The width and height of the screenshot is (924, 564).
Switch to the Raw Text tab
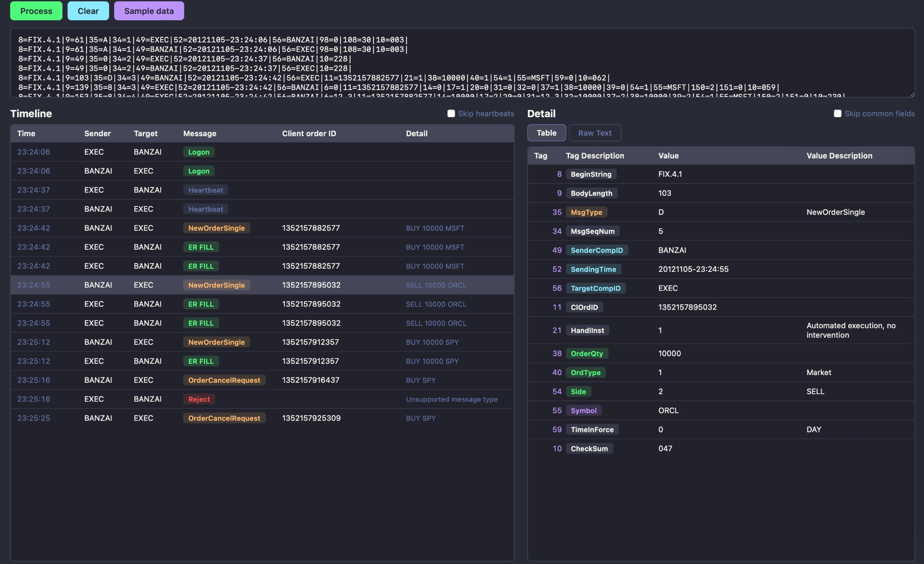595,133
